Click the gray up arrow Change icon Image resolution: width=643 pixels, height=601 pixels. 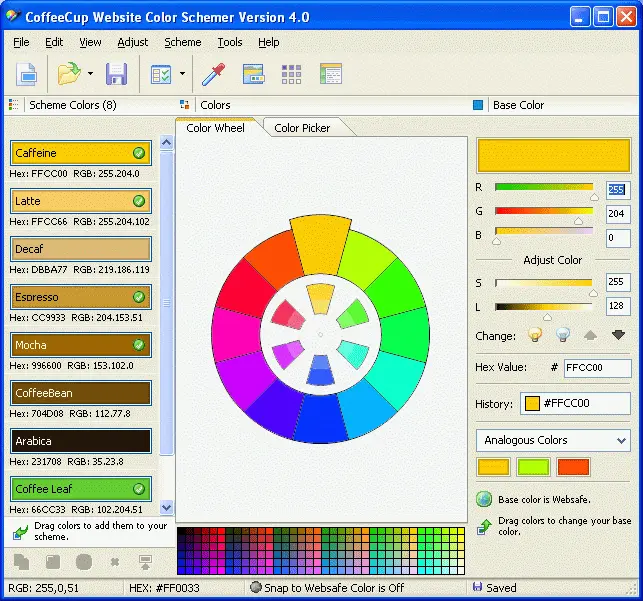click(x=590, y=335)
